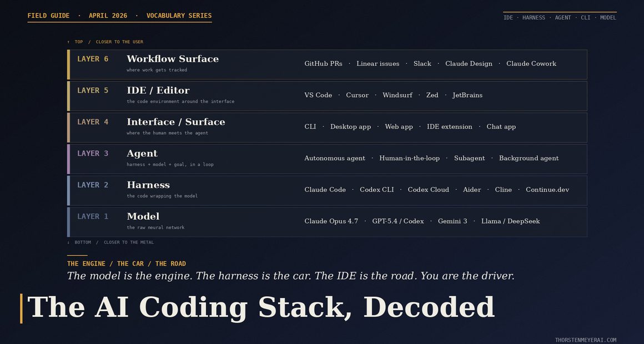
Task: Select VS Code in the IDE row
Action: click(318, 95)
